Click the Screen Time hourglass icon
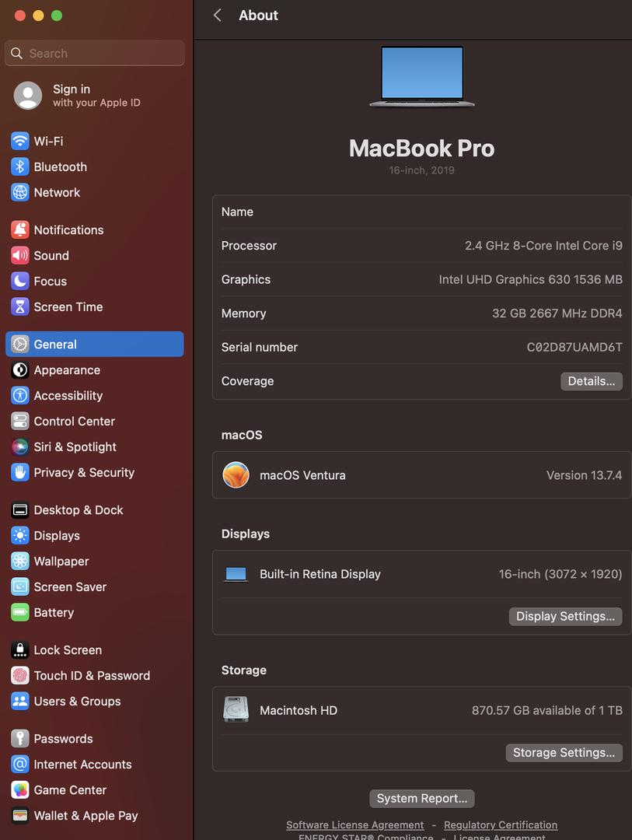632x840 pixels. tap(19, 307)
